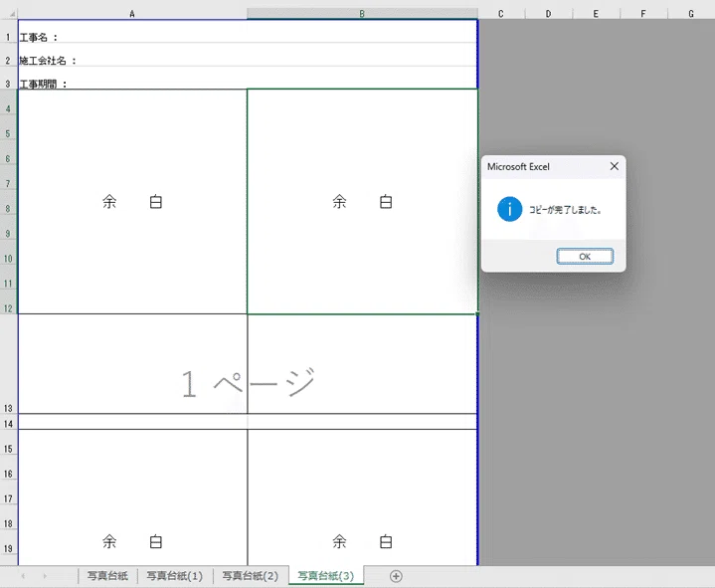
Task: Select column C header
Action: (x=501, y=14)
